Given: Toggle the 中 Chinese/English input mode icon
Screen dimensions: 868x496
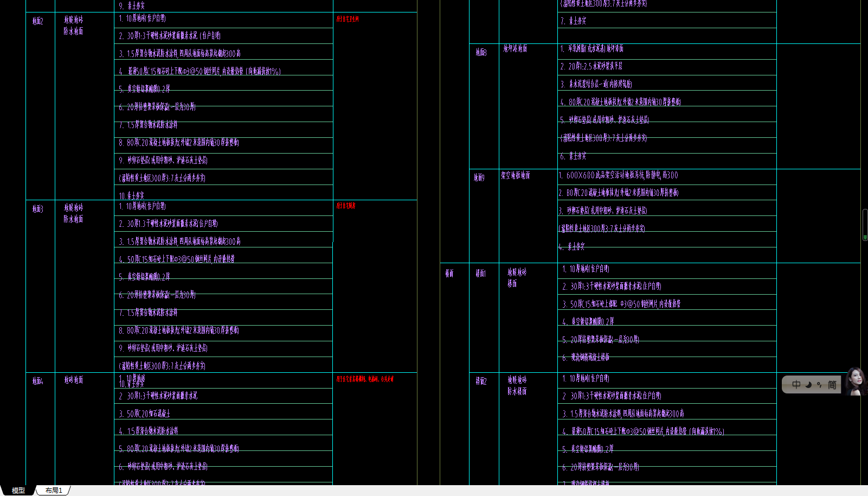Looking at the screenshot, I should click(x=796, y=385).
